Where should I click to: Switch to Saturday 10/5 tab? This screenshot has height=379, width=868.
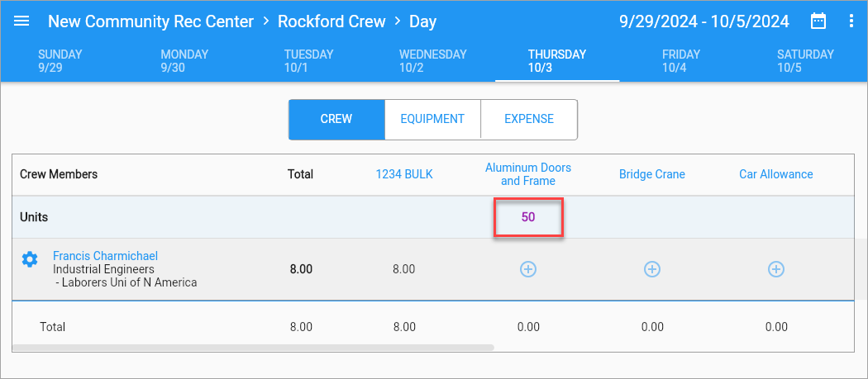(805, 61)
